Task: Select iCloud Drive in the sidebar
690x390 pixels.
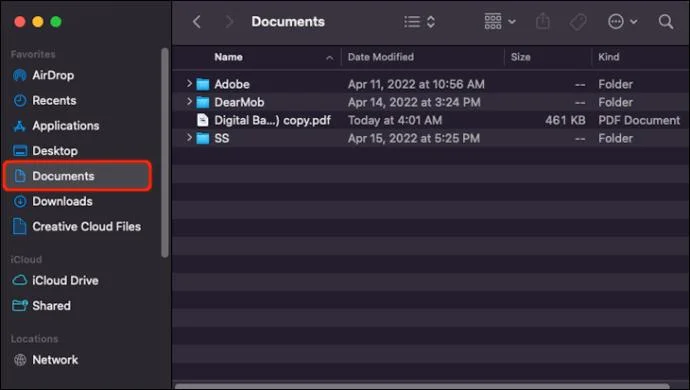Action: [55, 280]
